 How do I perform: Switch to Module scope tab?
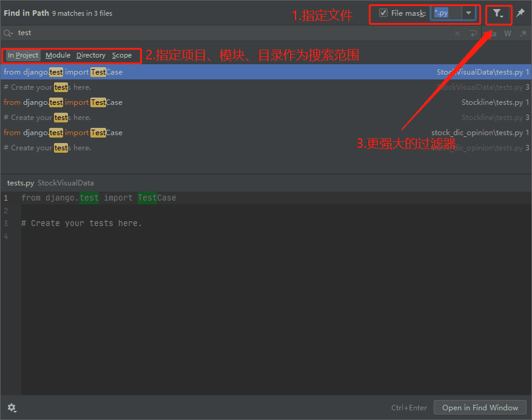click(x=58, y=55)
